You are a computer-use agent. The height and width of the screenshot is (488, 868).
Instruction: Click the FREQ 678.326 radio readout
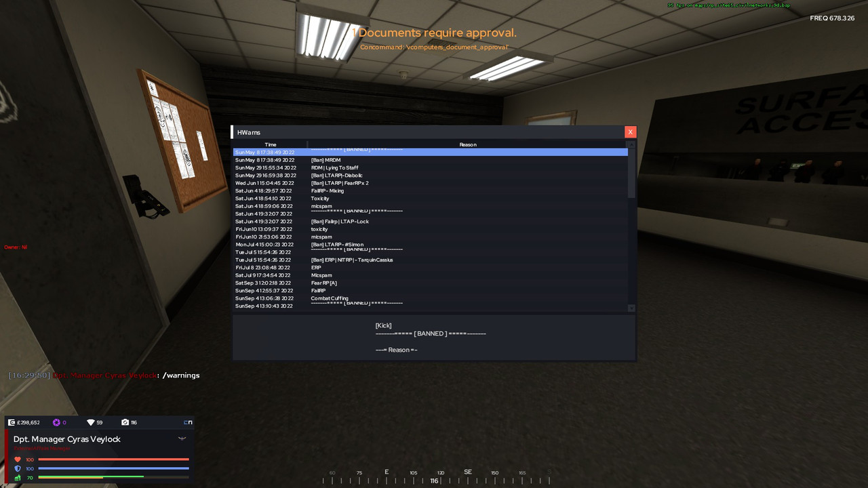coord(832,18)
